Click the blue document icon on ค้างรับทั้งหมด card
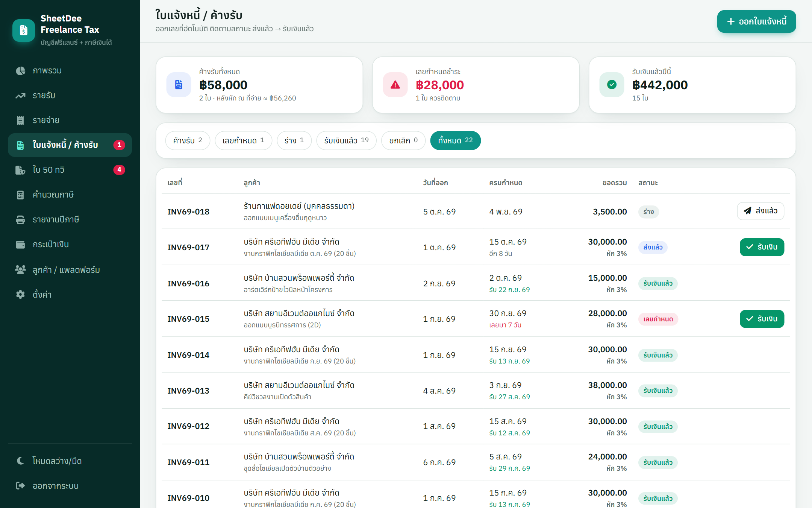 tap(179, 85)
